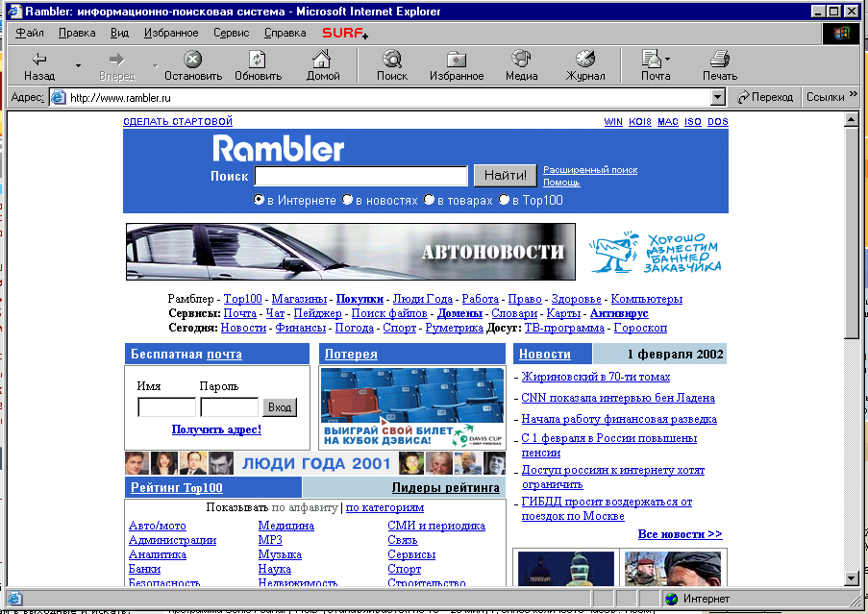Click the Internet Explorer page icon in address bar
868x614 pixels.
coord(58,98)
